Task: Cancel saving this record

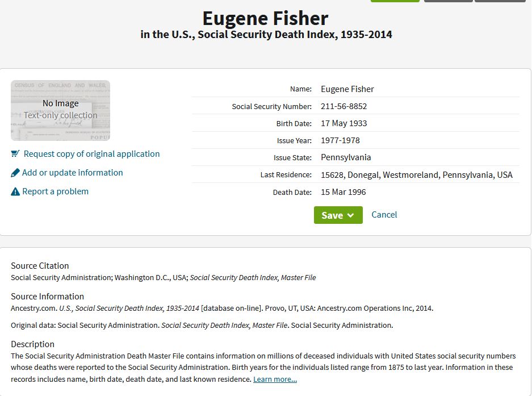Action: [x=384, y=215]
